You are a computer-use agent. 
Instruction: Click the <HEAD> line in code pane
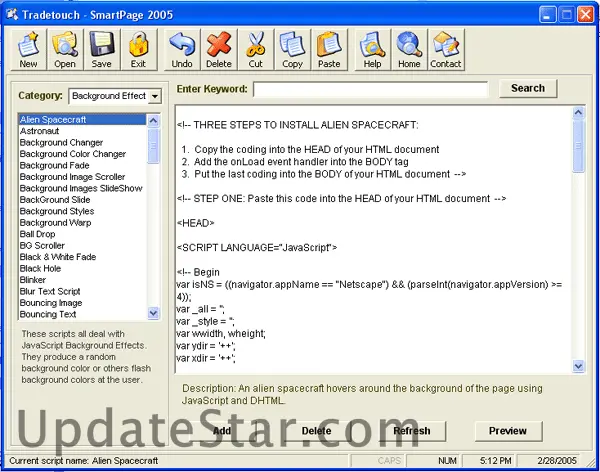(x=196, y=223)
